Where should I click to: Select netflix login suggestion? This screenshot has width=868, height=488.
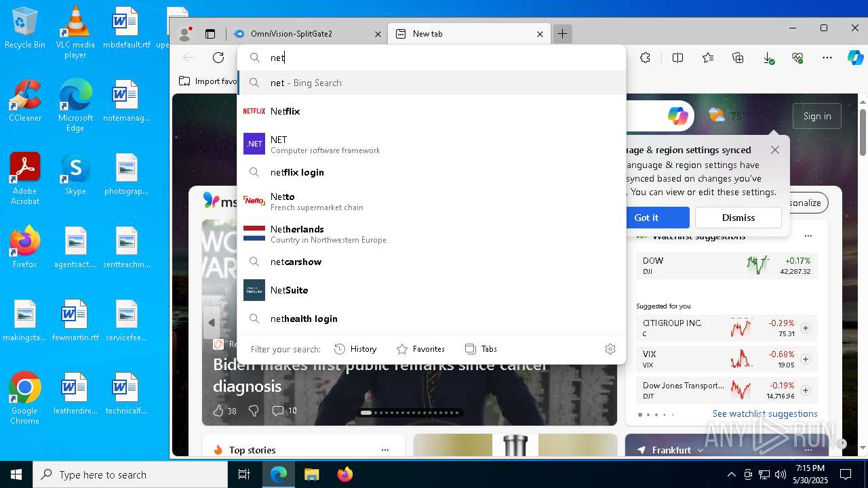click(431, 172)
